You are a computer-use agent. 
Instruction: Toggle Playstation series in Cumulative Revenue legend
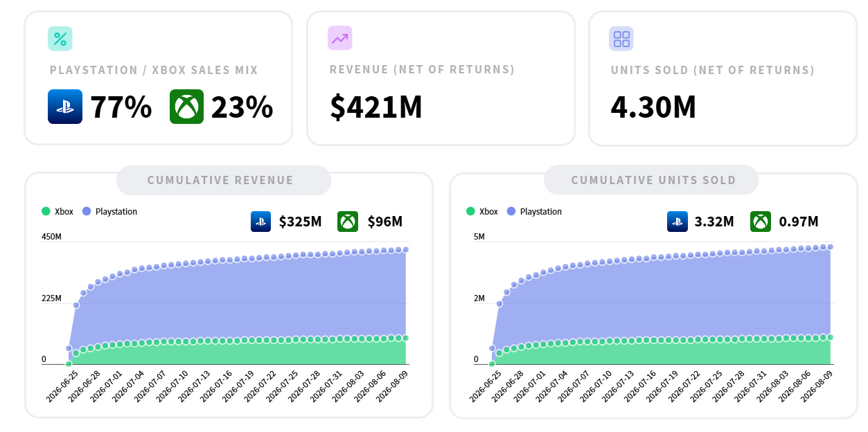(x=109, y=211)
